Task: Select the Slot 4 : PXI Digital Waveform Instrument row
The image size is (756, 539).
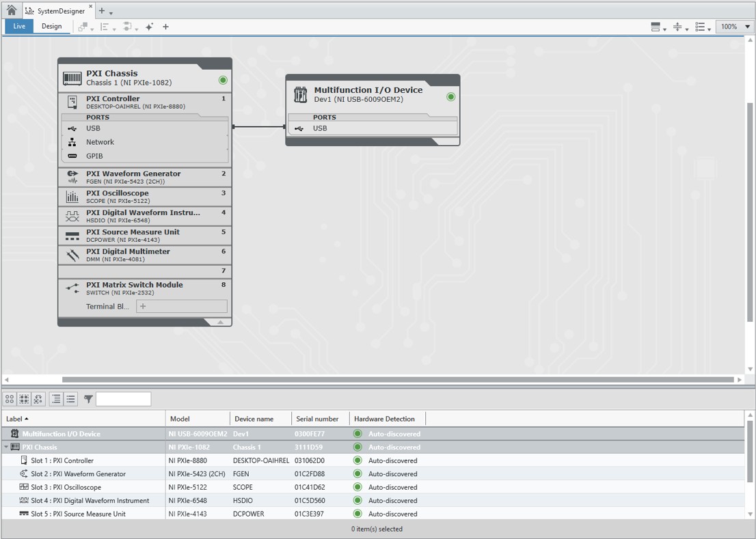Action: 373,501
